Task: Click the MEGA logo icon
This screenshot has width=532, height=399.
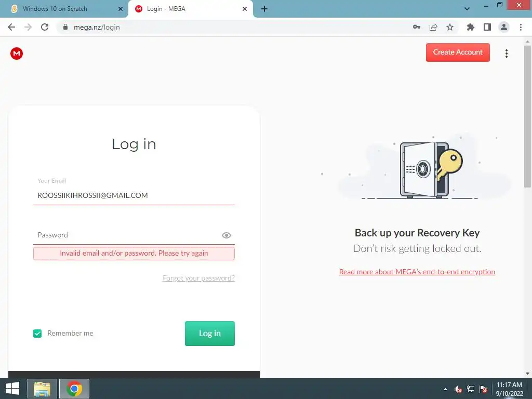Action: (x=17, y=54)
